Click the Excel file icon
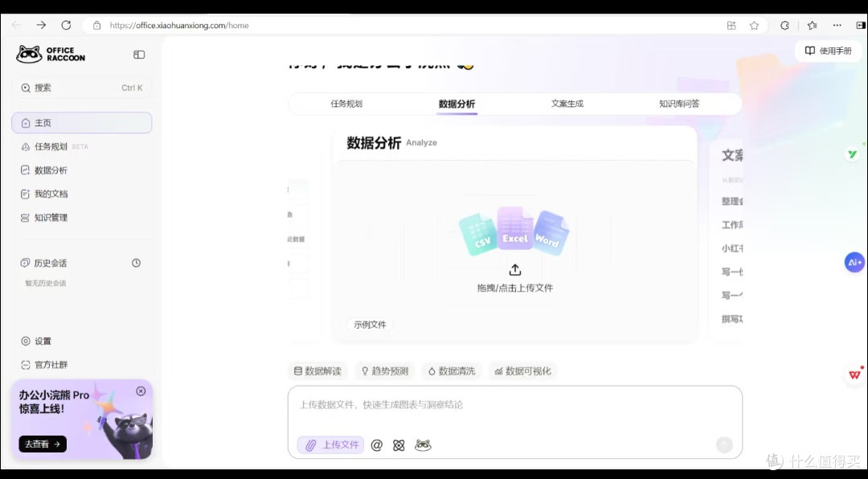This screenshot has height=479, width=868. click(x=515, y=229)
